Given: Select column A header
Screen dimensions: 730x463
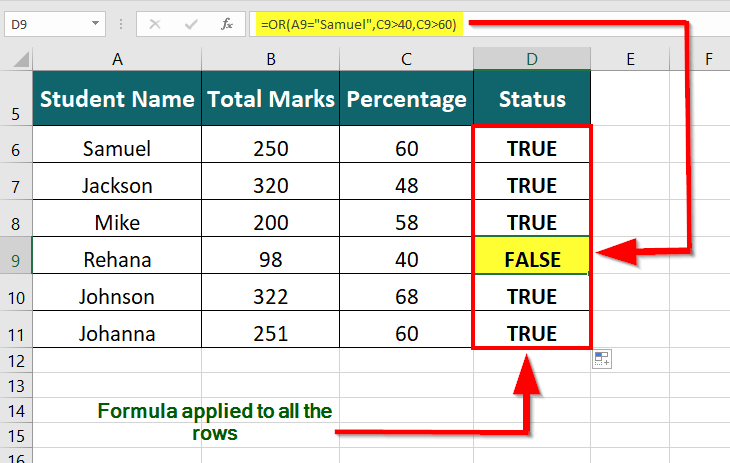Looking at the screenshot, I should point(117,59).
